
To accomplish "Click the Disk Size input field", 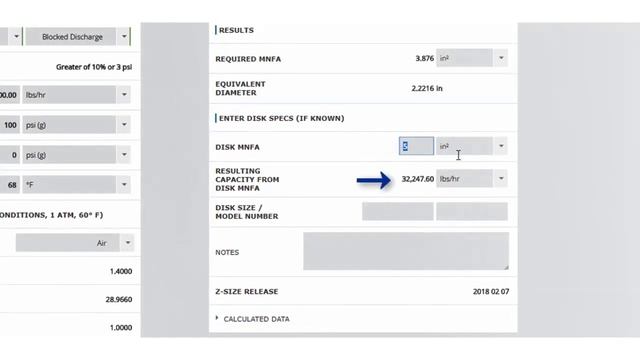I will [x=398, y=211].
